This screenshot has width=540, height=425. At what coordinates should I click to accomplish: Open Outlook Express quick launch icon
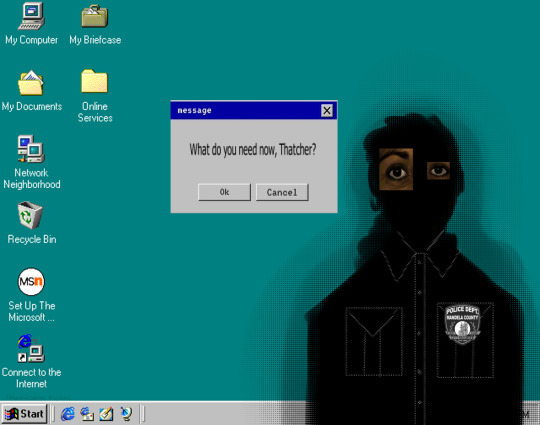pos(87,414)
